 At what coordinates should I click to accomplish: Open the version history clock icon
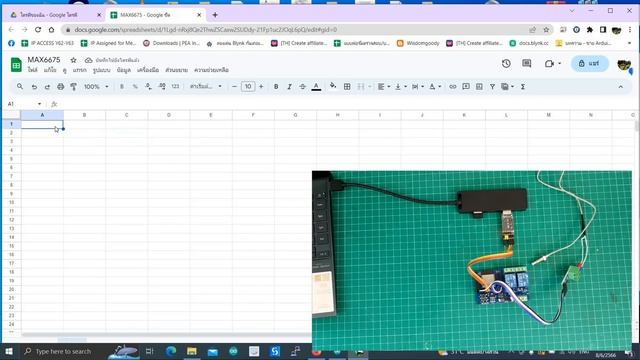[x=506, y=63]
